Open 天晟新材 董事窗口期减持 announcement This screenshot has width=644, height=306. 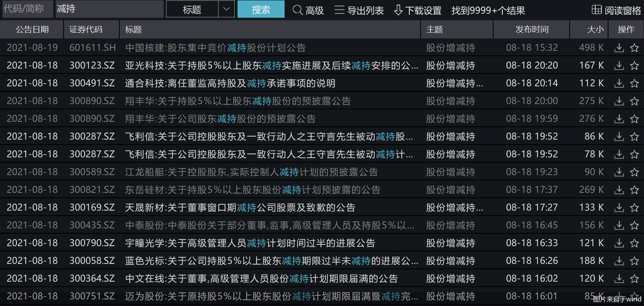click(240, 208)
